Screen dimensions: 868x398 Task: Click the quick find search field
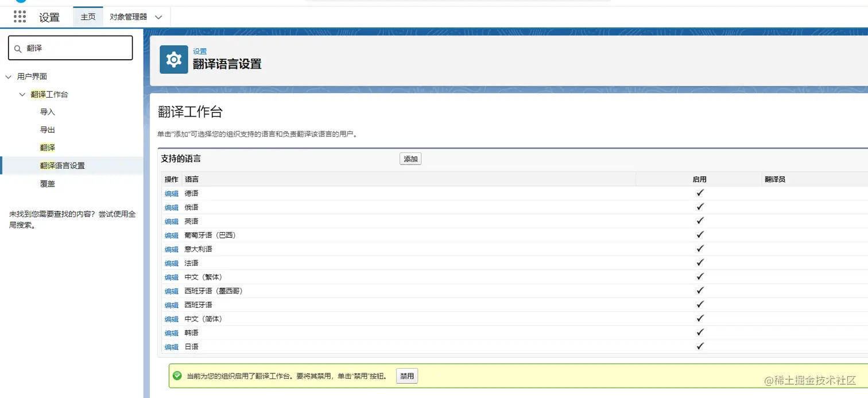click(x=71, y=48)
